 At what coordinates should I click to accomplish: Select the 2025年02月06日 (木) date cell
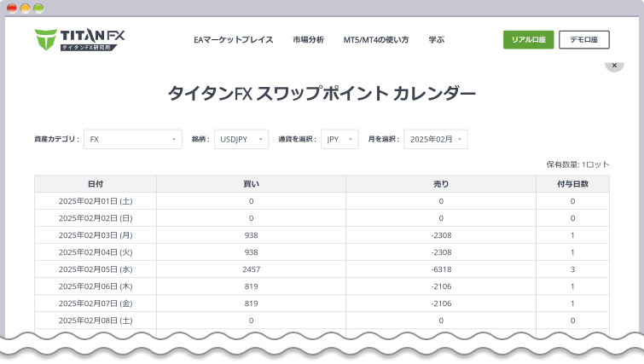click(x=96, y=286)
